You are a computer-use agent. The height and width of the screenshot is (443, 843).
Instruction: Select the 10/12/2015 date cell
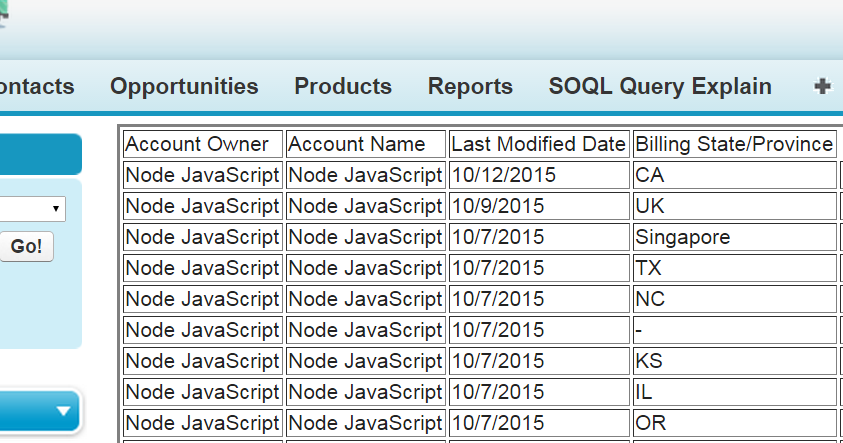pos(539,175)
